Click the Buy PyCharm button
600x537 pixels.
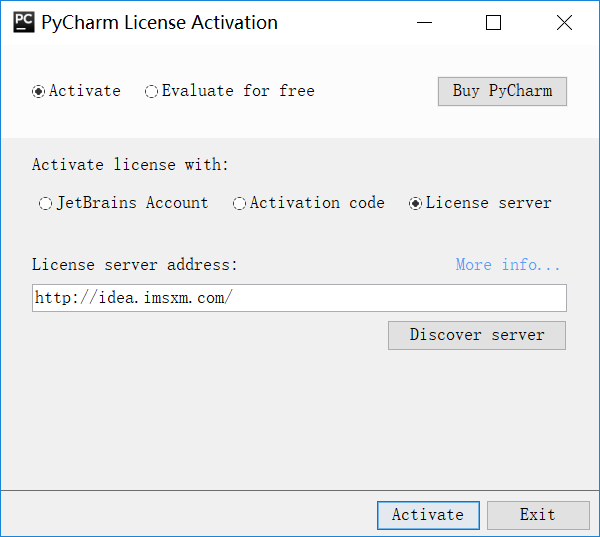pyautogui.click(x=502, y=91)
